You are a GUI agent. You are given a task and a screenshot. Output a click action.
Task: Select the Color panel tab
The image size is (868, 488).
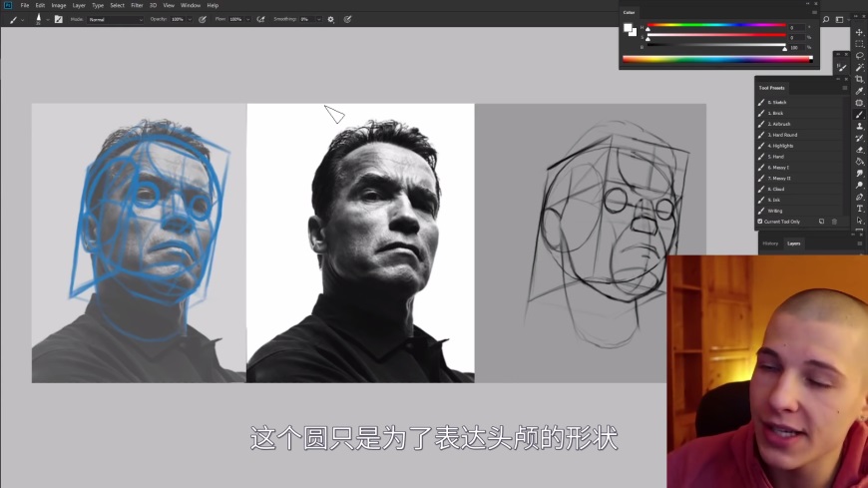(629, 12)
